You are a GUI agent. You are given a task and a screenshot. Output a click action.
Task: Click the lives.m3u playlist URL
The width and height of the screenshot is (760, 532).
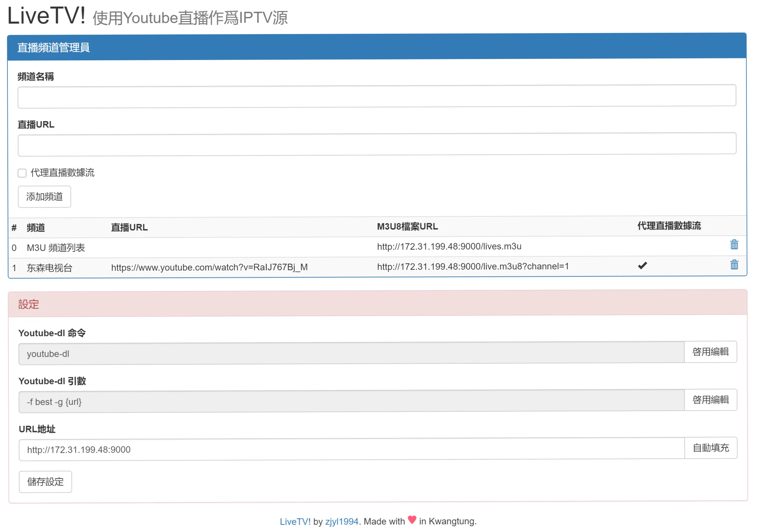coord(449,246)
